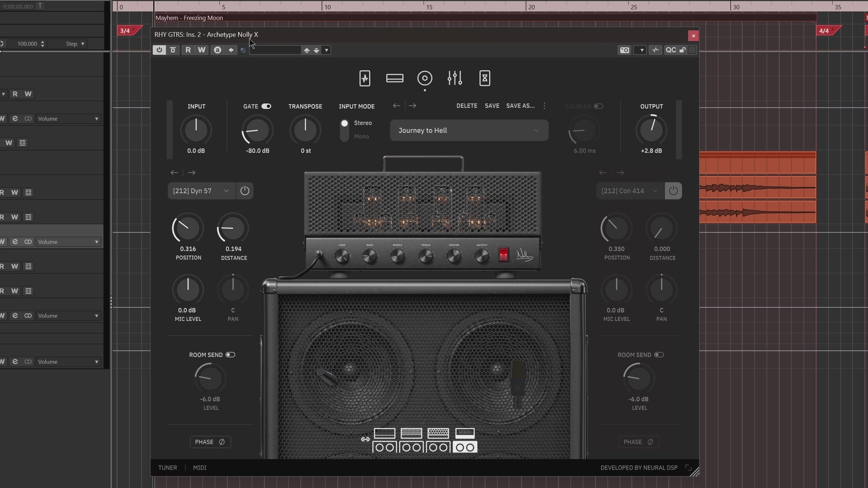The height and width of the screenshot is (488, 868).
Task: Open the cabinet speaker section icon
Action: tap(425, 78)
